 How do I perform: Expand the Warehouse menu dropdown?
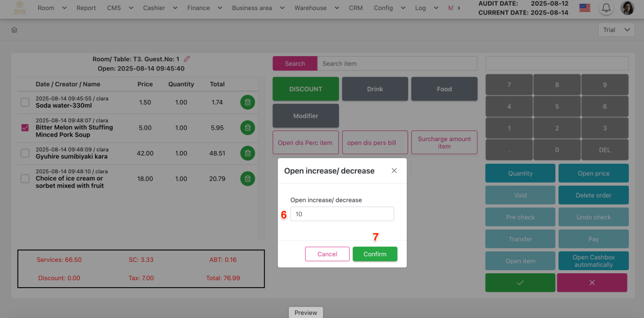point(315,8)
